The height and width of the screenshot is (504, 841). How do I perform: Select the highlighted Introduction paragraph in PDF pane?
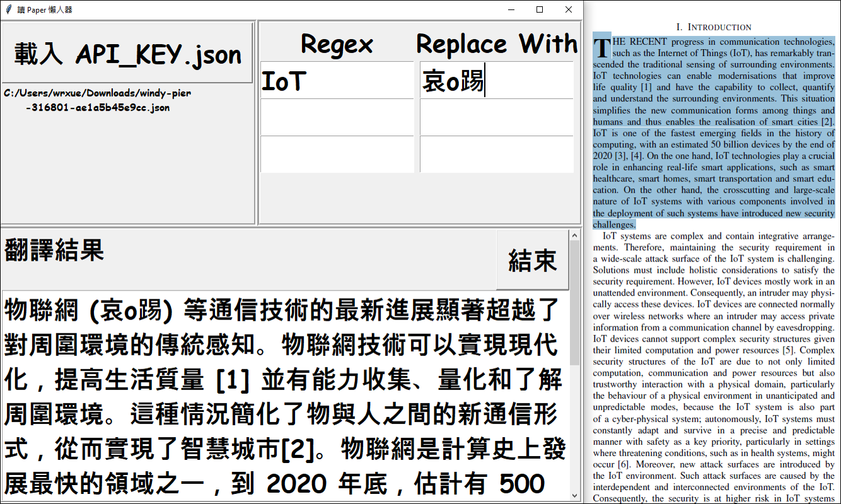(712, 126)
